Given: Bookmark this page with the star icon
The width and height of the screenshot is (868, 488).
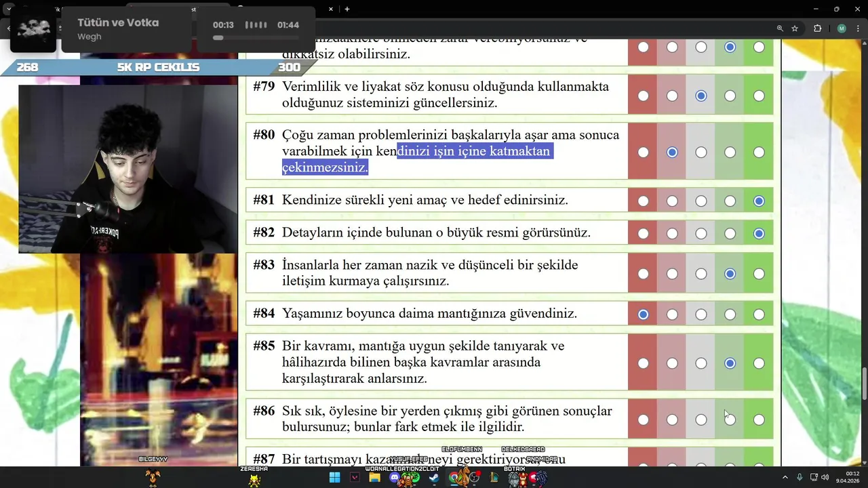Looking at the screenshot, I should [795, 28].
